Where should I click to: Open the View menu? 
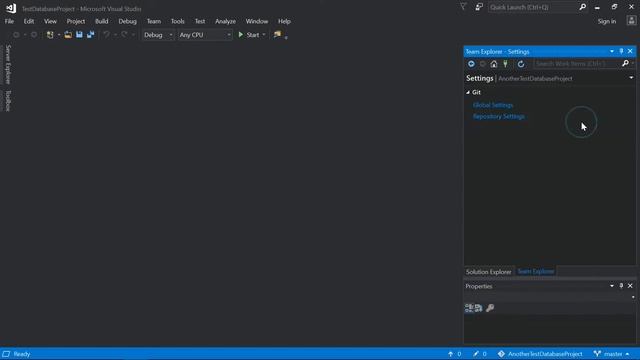tap(50, 21)
